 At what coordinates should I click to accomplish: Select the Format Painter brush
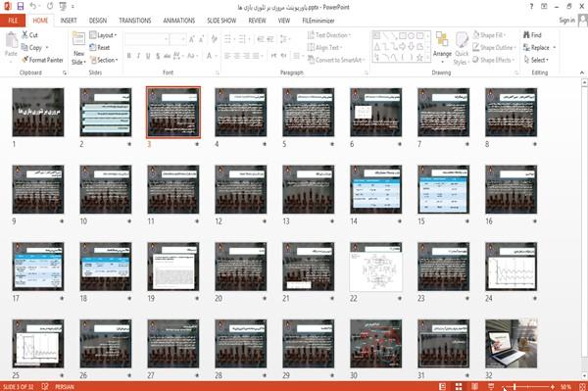[25, 60]
